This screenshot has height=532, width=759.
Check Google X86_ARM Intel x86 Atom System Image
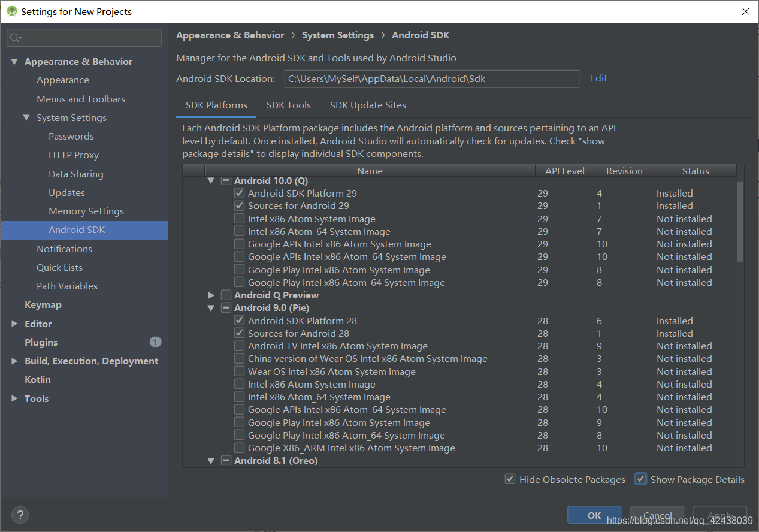239,448
